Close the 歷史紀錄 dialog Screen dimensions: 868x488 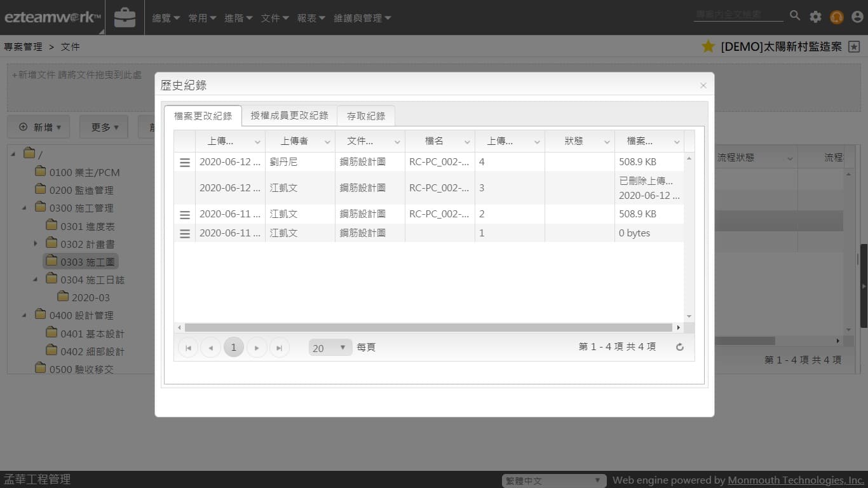pyautogui.click(x=703, y=85)
